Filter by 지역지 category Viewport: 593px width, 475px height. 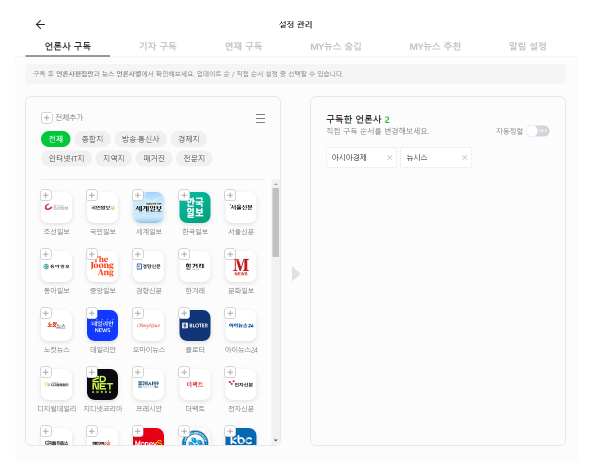tap(113, 158)
